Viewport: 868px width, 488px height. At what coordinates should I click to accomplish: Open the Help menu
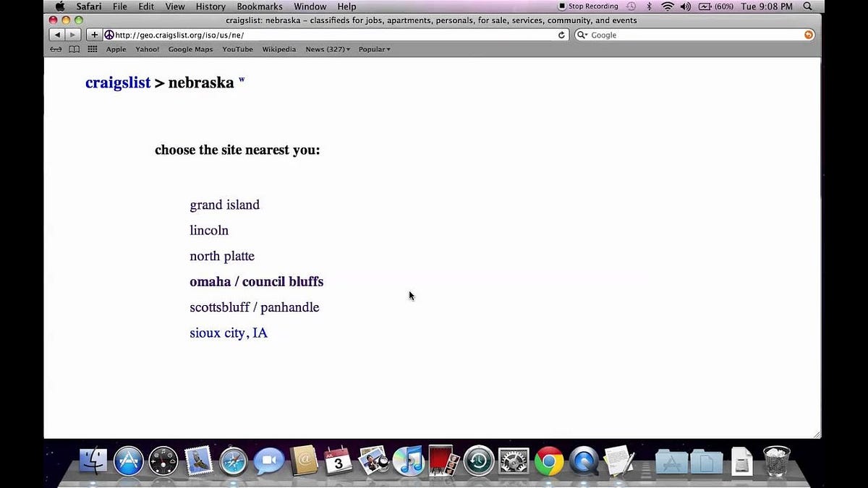click(x=346, y=7)
